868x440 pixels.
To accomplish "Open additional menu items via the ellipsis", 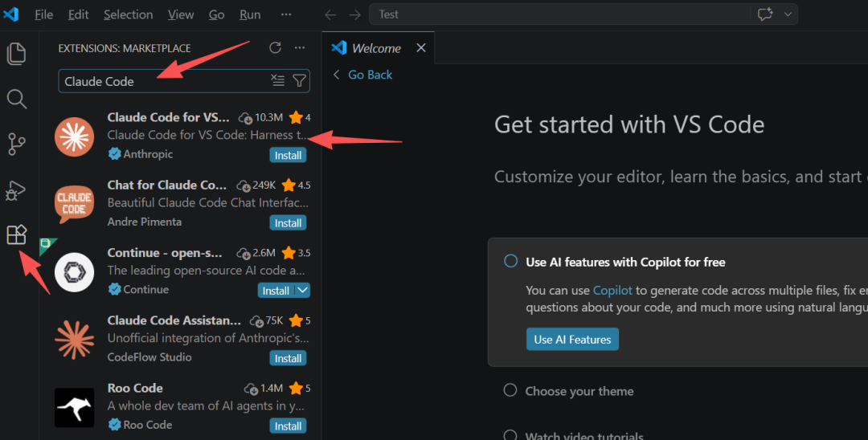I will tap(285, 14).
